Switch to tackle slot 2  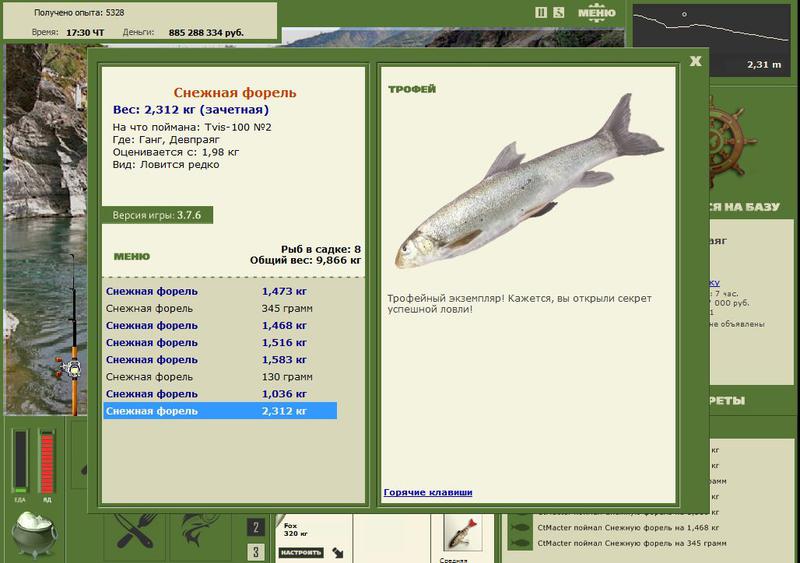(256, 527)
